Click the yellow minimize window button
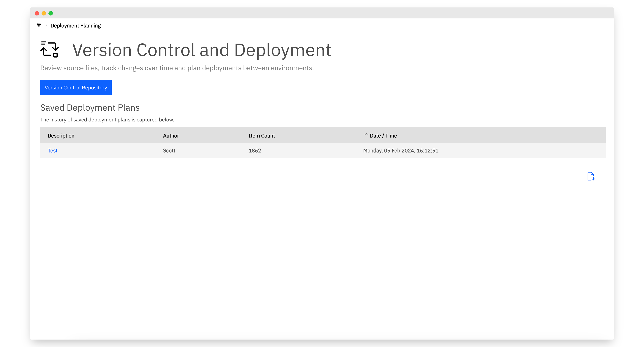The height and width of the screenshot is (347, 644). coord(44,13)
